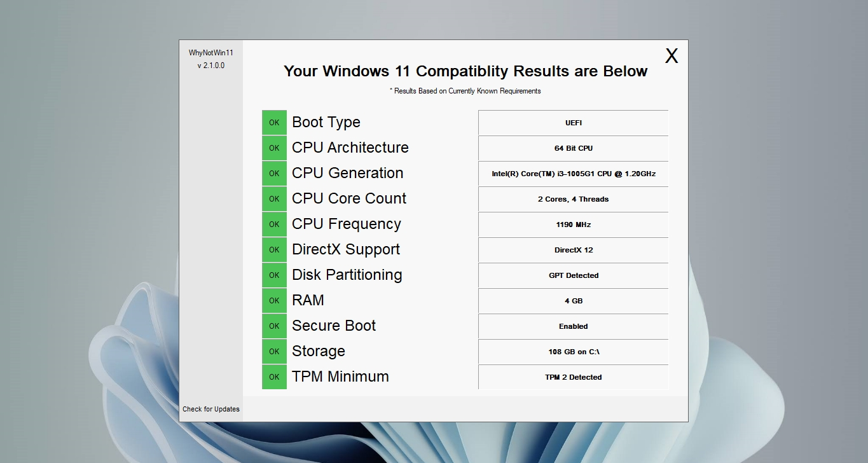Click the OK status icon for Storage

[274, 352]
